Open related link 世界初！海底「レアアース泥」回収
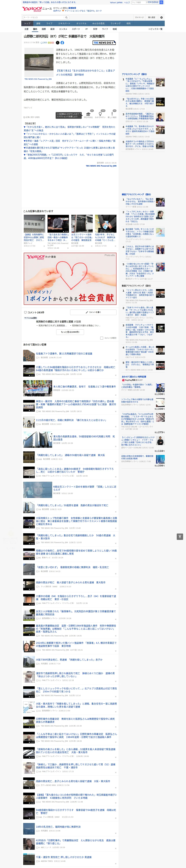The image size is (186, 868). (x=70, y=142)
